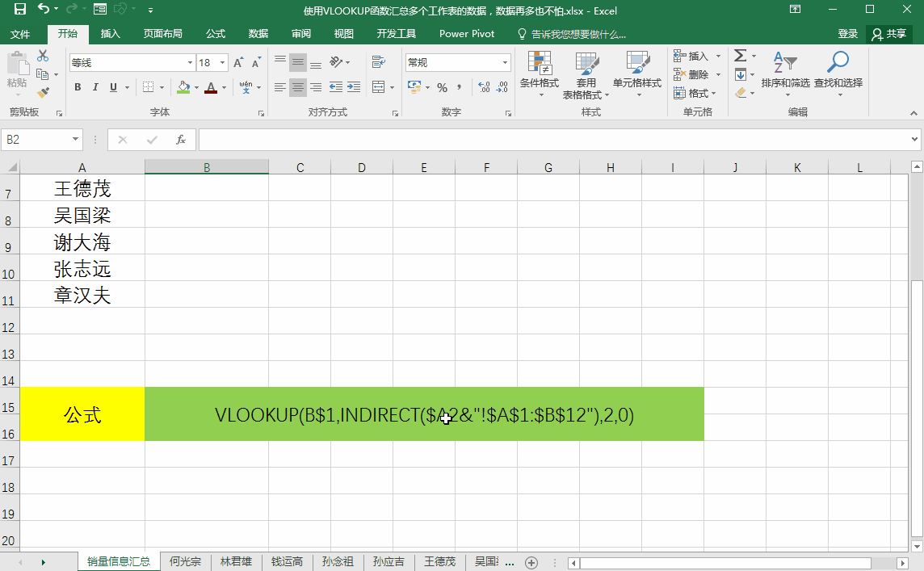The width and height of the screenshot is (924, 571).
Task: Open 查找和选择 find and select
Action: [x=838, y=74]
